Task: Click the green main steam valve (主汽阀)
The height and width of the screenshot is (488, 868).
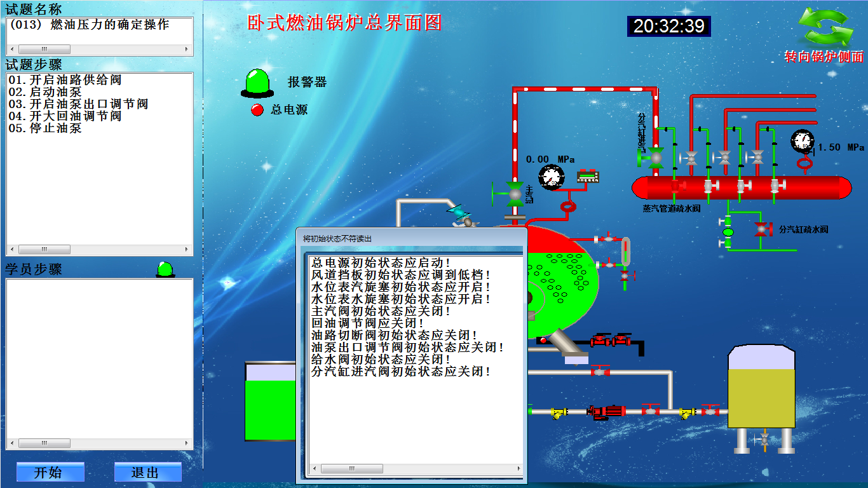Action: point(514,193)
